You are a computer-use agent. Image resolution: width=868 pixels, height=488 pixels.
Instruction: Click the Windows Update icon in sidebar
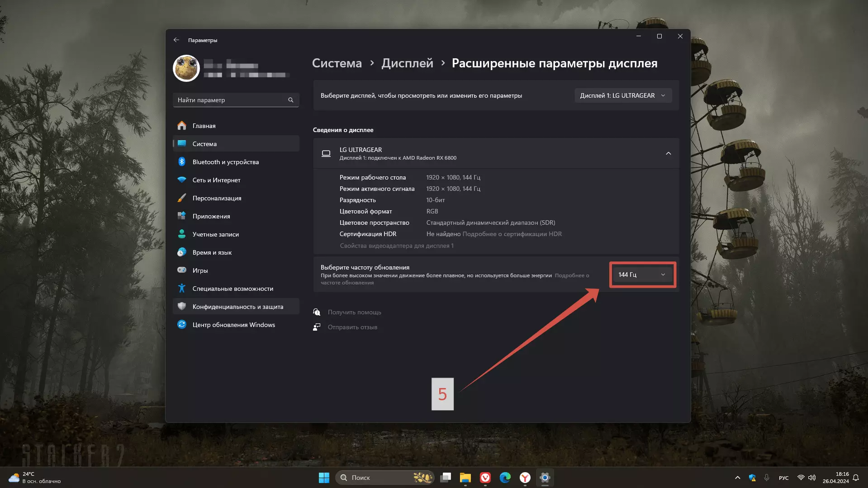[182, 324]
